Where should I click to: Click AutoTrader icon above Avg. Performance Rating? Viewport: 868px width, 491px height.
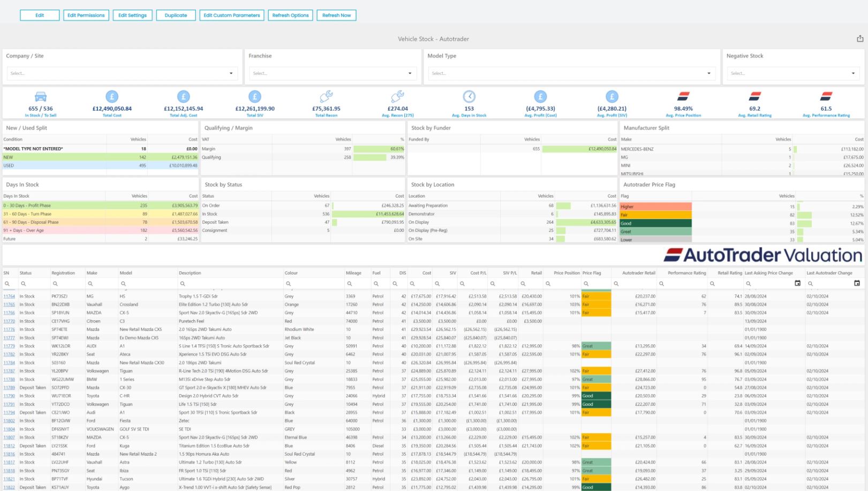[826, 96]
